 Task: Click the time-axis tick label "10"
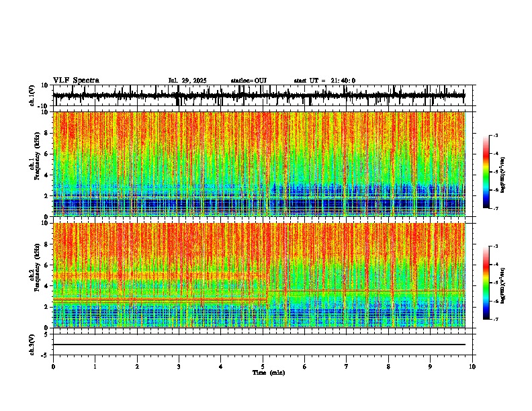(x=472, y=367)
